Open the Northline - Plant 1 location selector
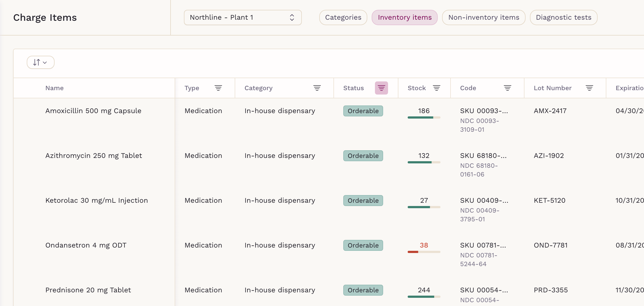Viewport: 644px width, 306px height. 243,17
